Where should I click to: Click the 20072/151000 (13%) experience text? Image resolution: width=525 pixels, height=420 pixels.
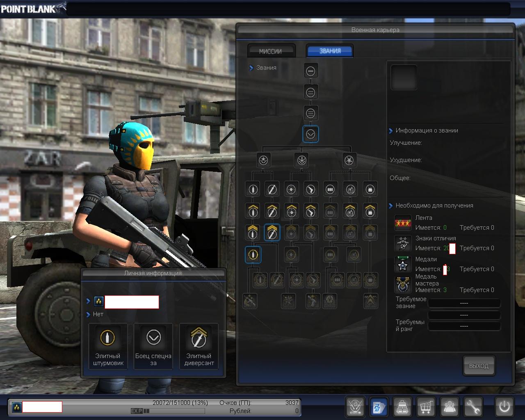point(180,403)
